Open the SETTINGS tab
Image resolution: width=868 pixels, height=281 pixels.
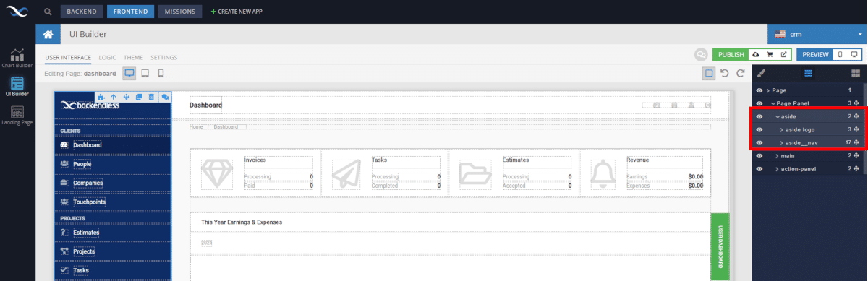[163, 57]
